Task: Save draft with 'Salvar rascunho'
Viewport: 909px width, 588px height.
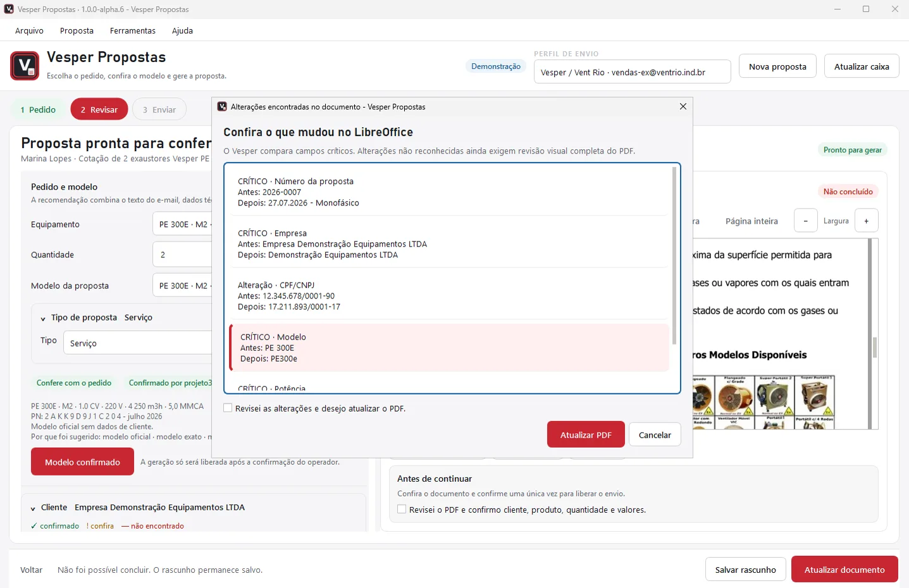Action: coord(745,569)
